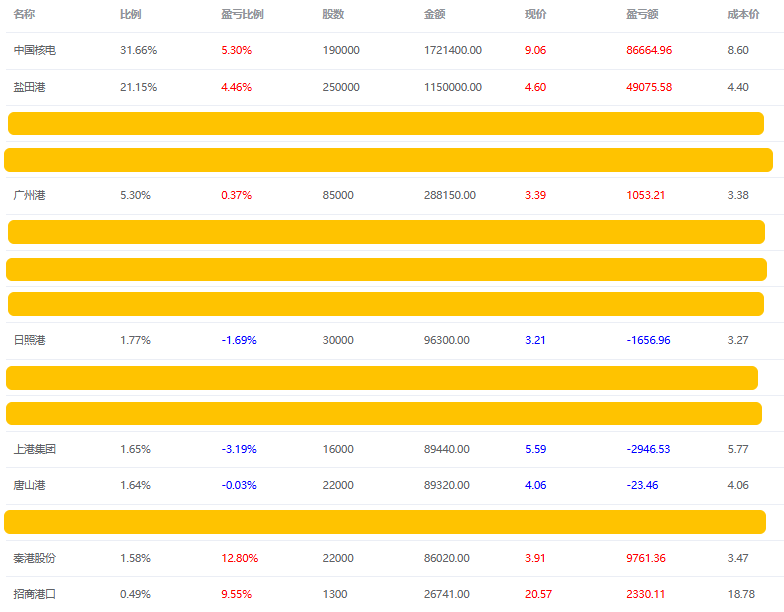Click the amount 26741.00
The width and height of the screenshot is (784, 612).
click(x=447, y=594)
